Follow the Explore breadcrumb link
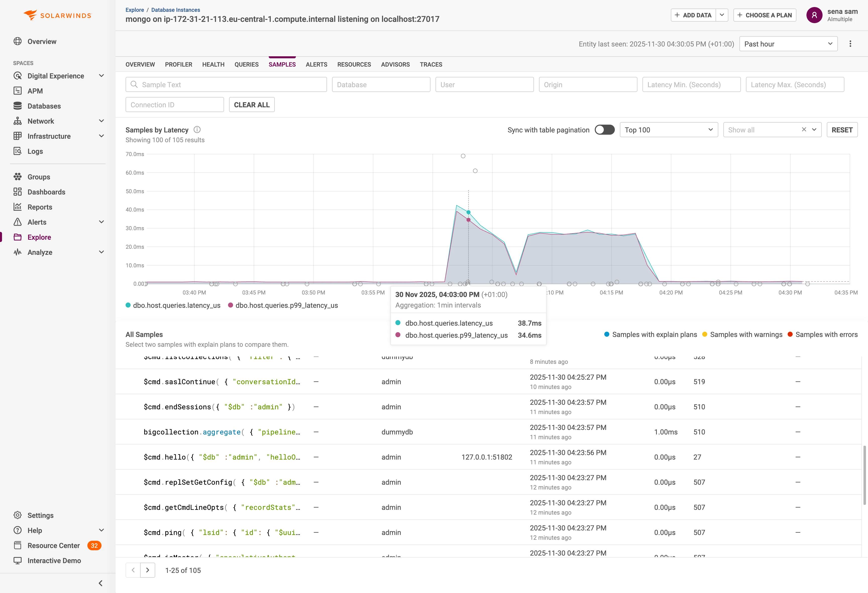This screenshot has height=593, width=868. point(134,10)
